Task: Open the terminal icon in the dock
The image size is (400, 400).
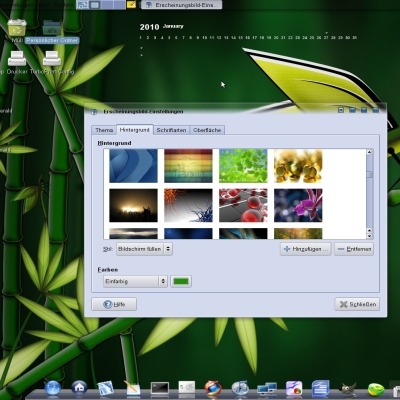Action: (x=160, y=388)
